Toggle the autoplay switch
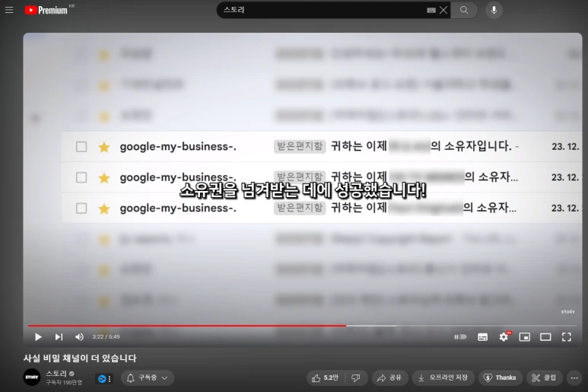This screenshot has height=392, width=588. click(x=460, y=337)
